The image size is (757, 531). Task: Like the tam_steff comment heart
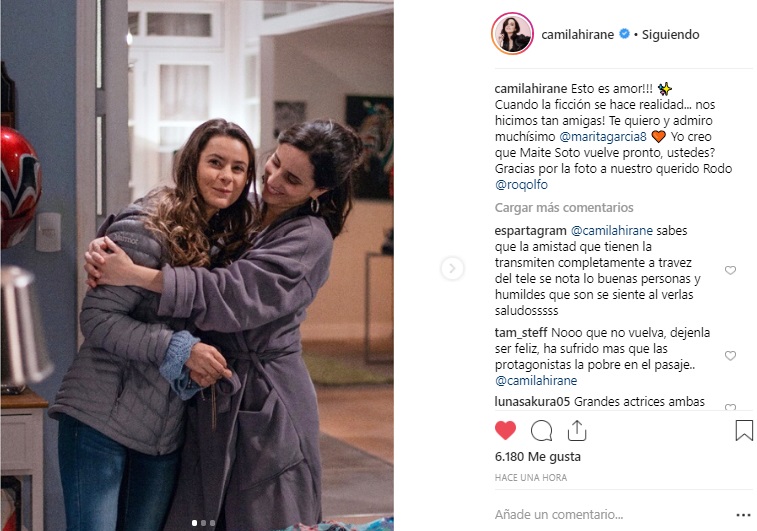pos(730,356)
